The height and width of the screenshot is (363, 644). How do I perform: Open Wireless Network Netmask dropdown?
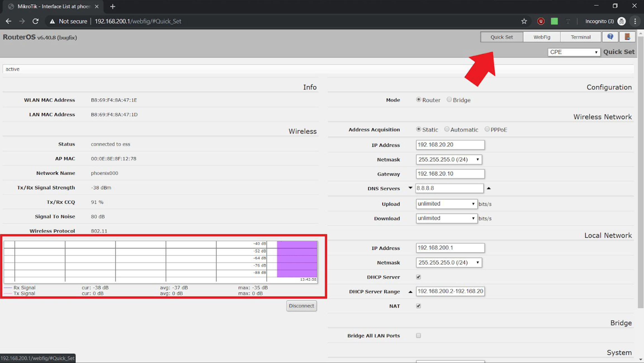[449, 160]
